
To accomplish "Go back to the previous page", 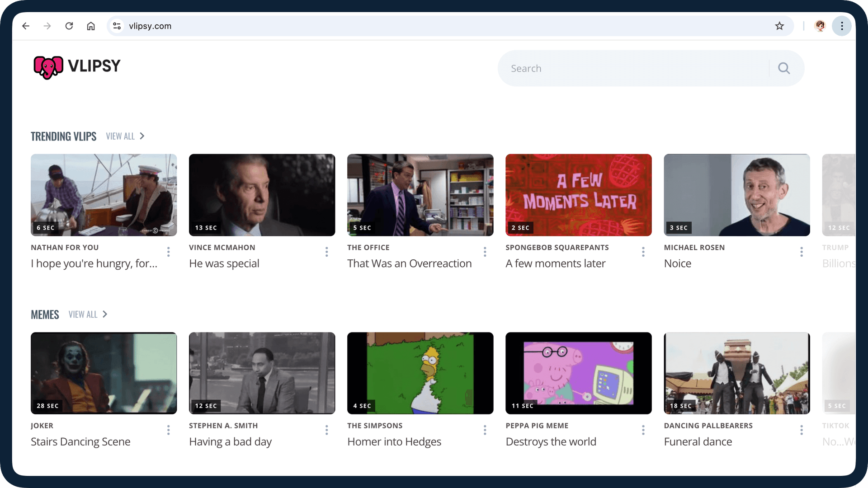I will (26, 26).
